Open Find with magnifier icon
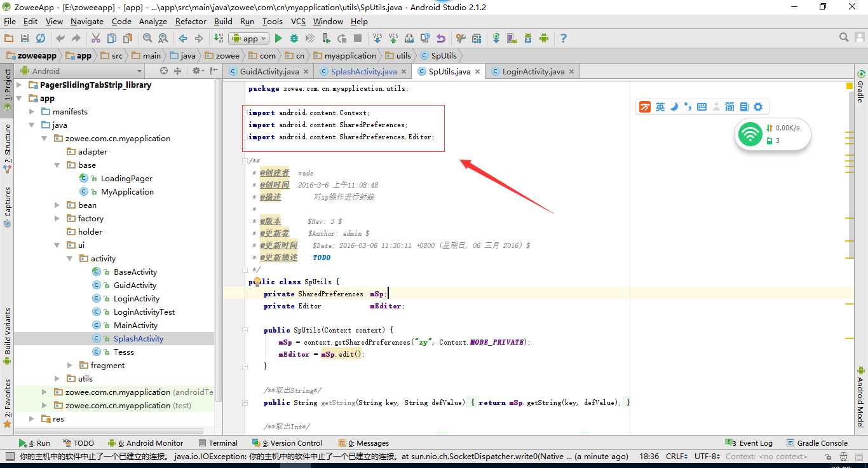 point(147,38)
